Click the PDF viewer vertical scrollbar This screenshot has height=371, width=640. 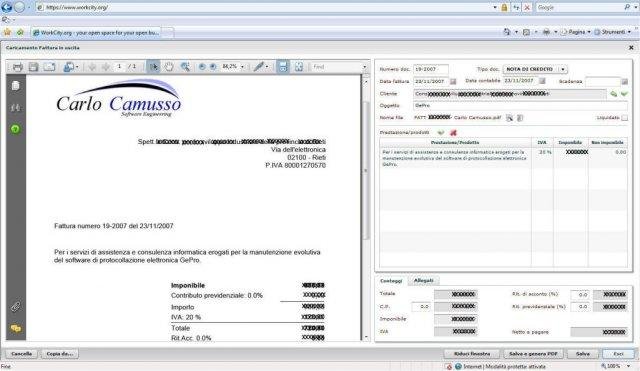[x=366, y=171]
